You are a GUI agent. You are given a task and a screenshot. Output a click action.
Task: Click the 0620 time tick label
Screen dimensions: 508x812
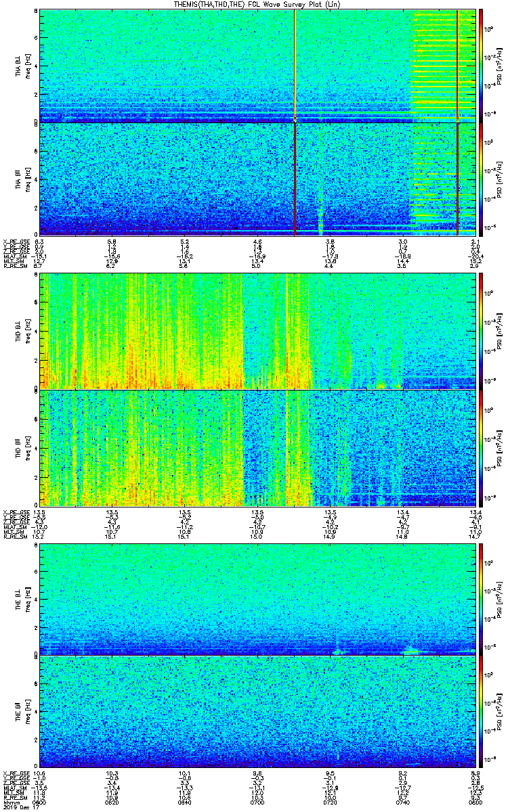click(x=112, y=802)
